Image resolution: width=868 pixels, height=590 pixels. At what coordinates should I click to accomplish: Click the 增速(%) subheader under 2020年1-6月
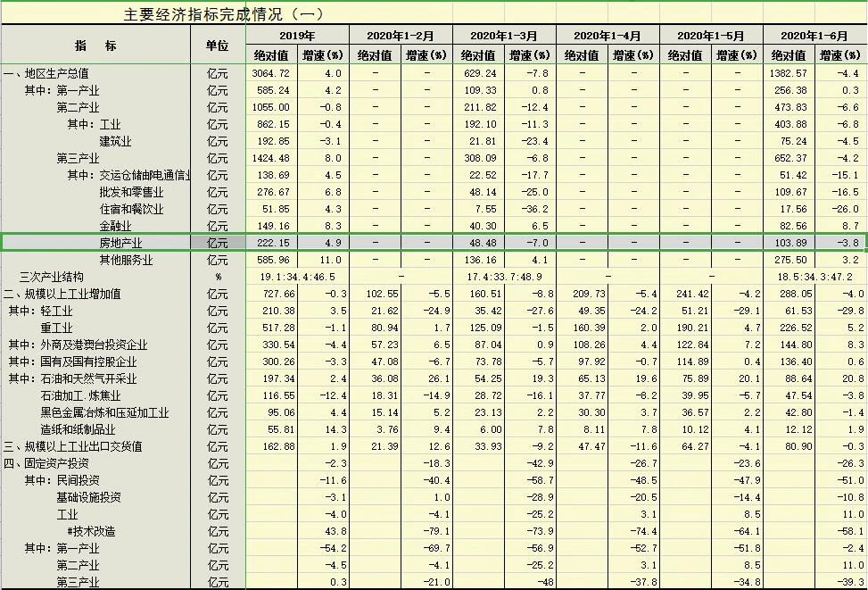point(840,55)
